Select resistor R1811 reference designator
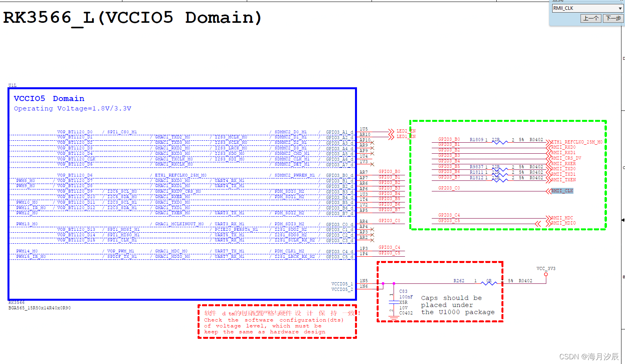The width and height of the screenshot is (625, 364). click(476, 172)
